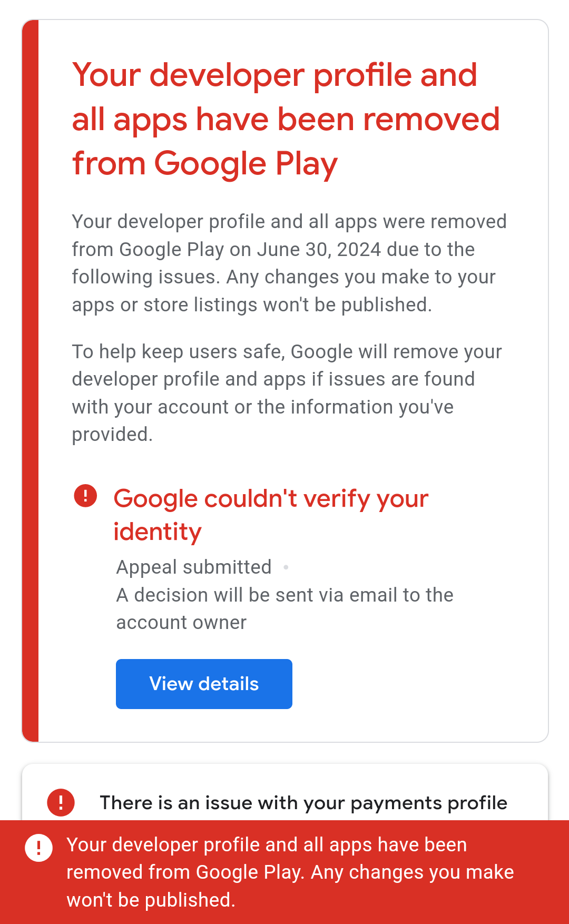Click "apps or store listings won't be published" line
Viewport: 569px width, 924px height.
pyautogui.click(x=252, y=305)
